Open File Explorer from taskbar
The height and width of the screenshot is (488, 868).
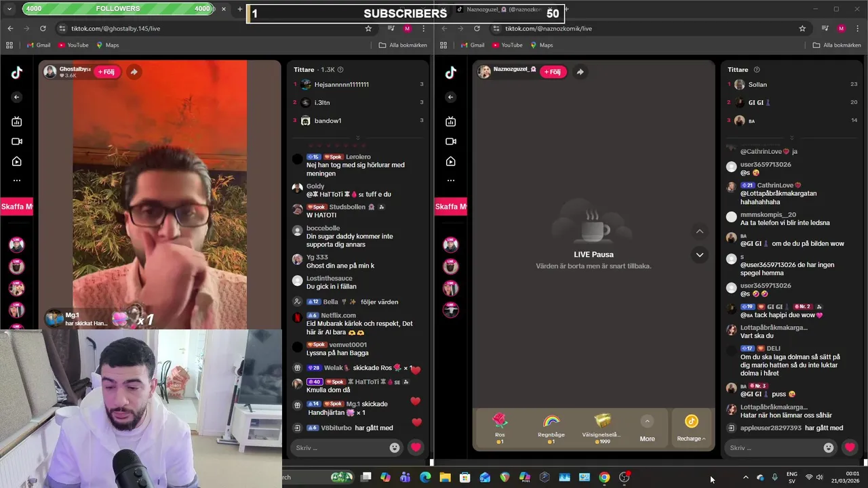click(445, 477)
